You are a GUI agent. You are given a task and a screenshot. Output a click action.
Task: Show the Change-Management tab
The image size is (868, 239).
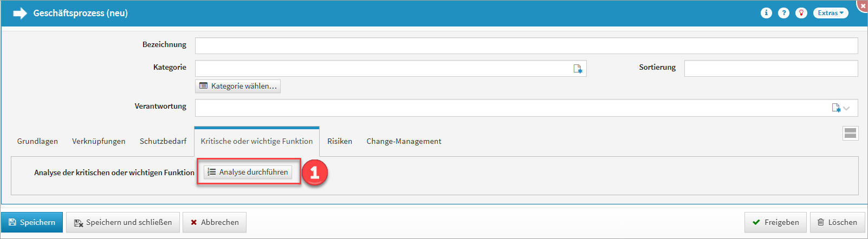click(x=404, y=141)
